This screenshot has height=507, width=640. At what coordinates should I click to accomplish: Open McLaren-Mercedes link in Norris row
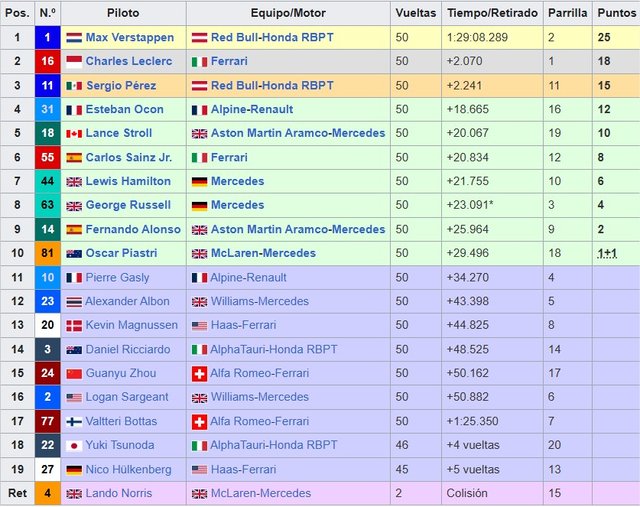(x=261, y=493)
